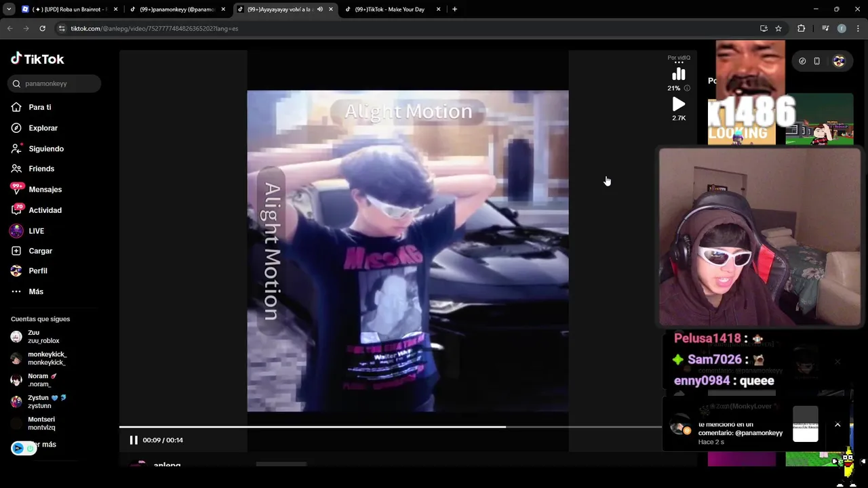Click the anlepg author name below video
The width and height of the screenshot is (868, 488).
[x=167, y=465]
